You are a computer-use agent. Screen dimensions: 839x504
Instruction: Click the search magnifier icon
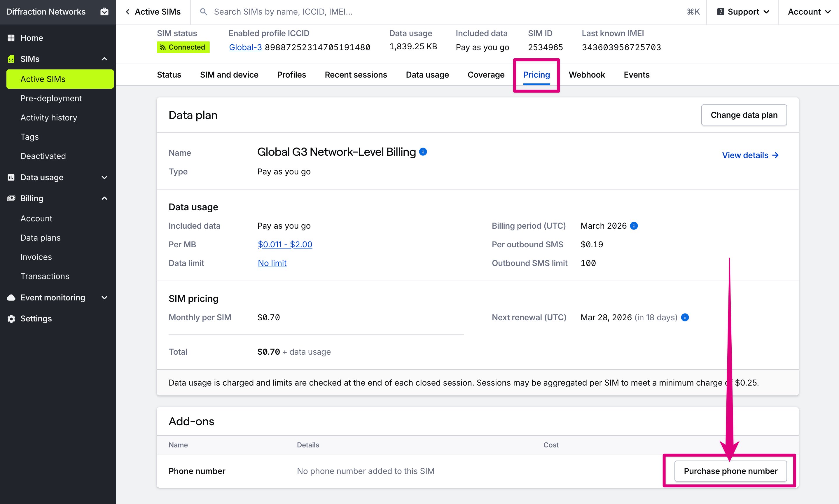[x=203, y=12]
